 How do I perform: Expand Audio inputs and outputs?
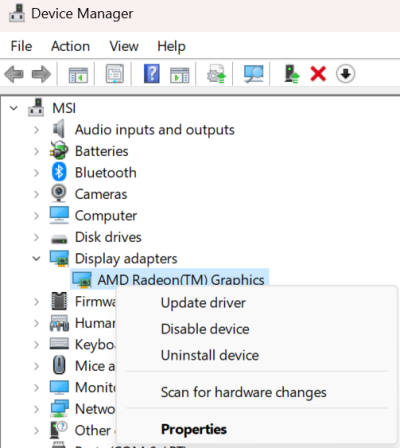pyautogui.click(x=36, y=130)
